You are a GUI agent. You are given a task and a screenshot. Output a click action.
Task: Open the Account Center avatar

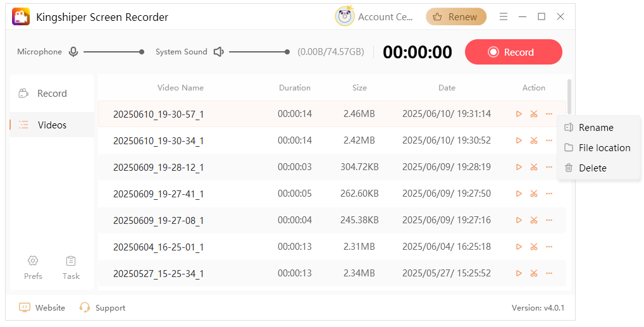(345, 17)
